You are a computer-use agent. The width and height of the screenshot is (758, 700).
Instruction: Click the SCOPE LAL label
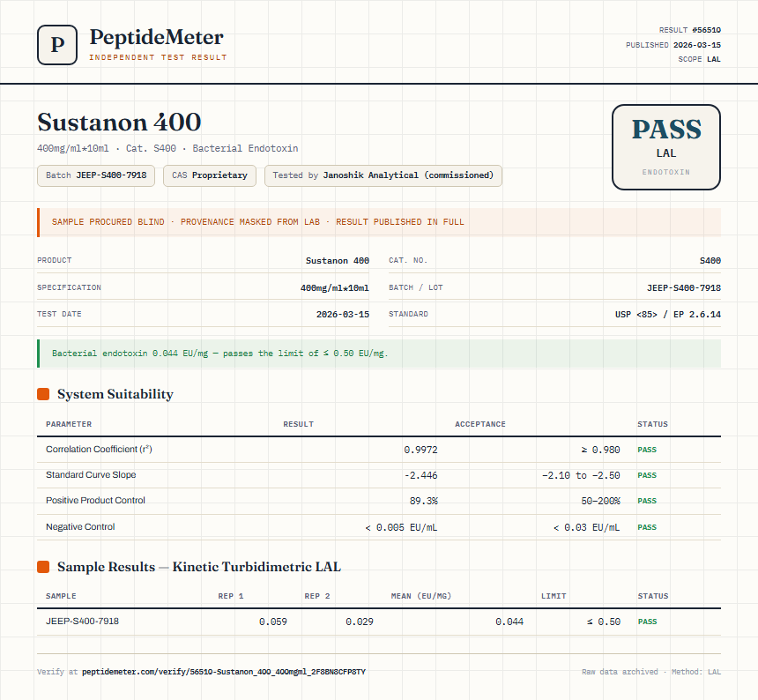[699, 59]
